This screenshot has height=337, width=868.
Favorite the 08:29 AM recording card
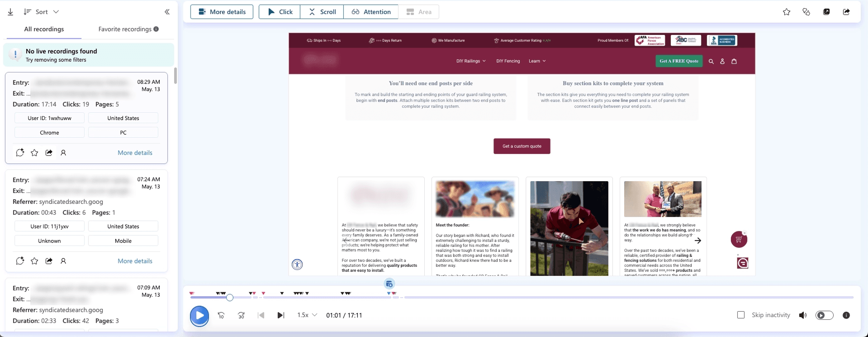34,153
